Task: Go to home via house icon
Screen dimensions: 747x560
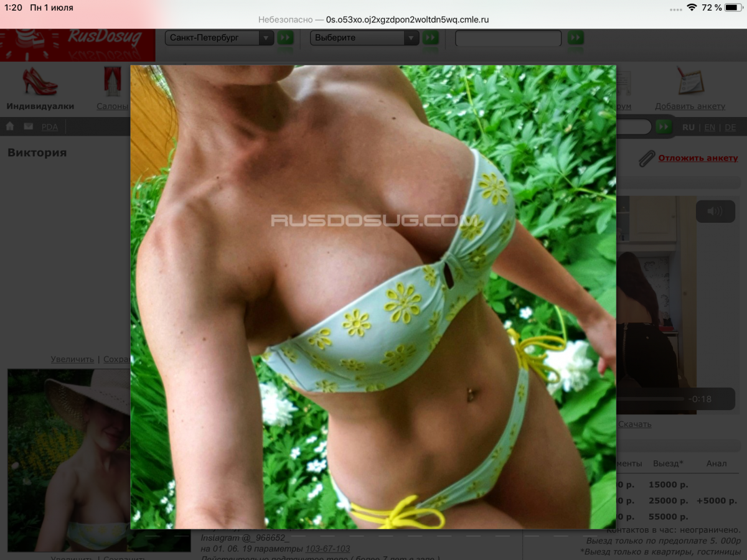Action: point(10,126)
